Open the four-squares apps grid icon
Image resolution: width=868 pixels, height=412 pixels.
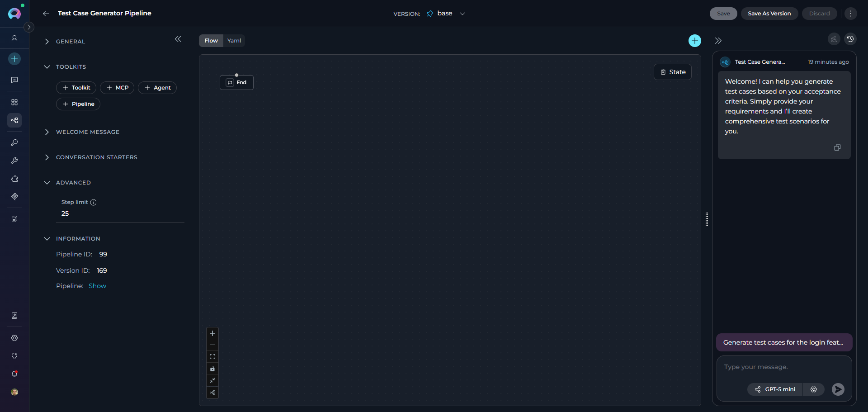(x=14, y=102)
